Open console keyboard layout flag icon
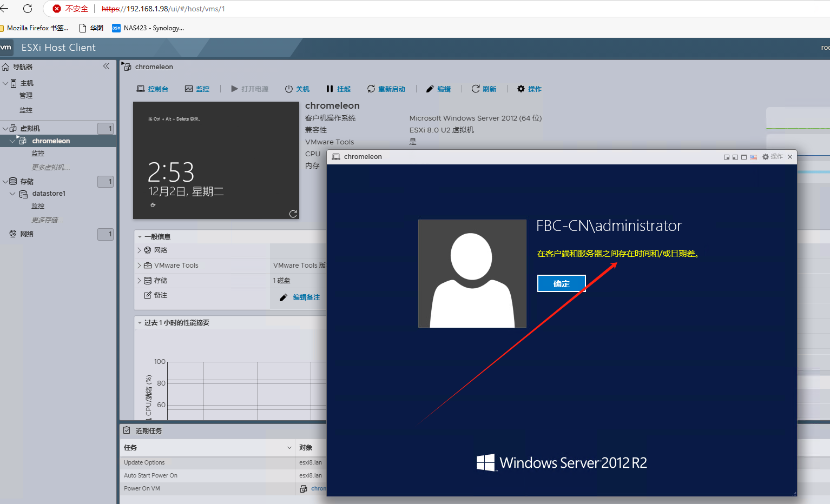 pyautogui.click(x=753, y=157)
